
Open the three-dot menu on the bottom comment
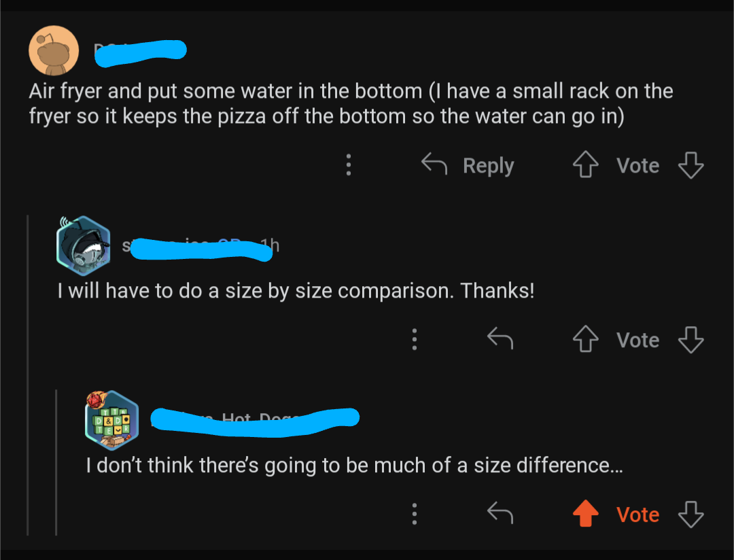[x=415, y=514]
